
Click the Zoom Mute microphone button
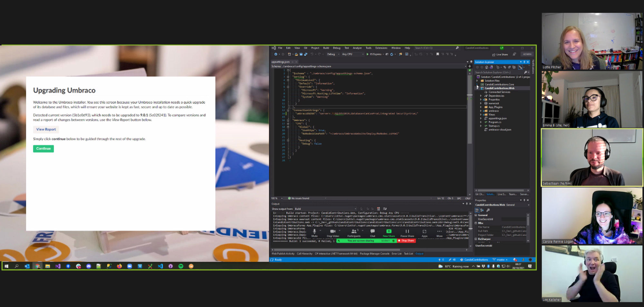click(x=314, y=233)
